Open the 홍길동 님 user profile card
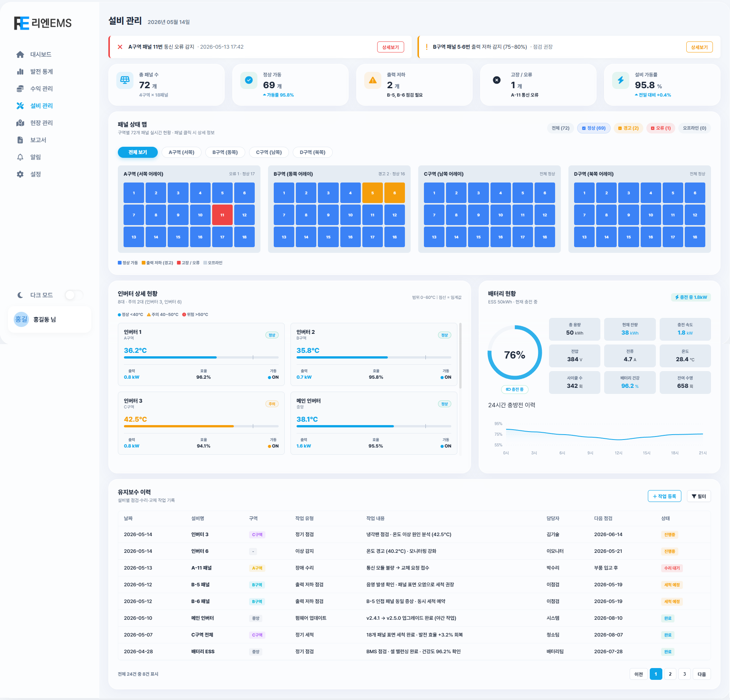 pos(49,319)
